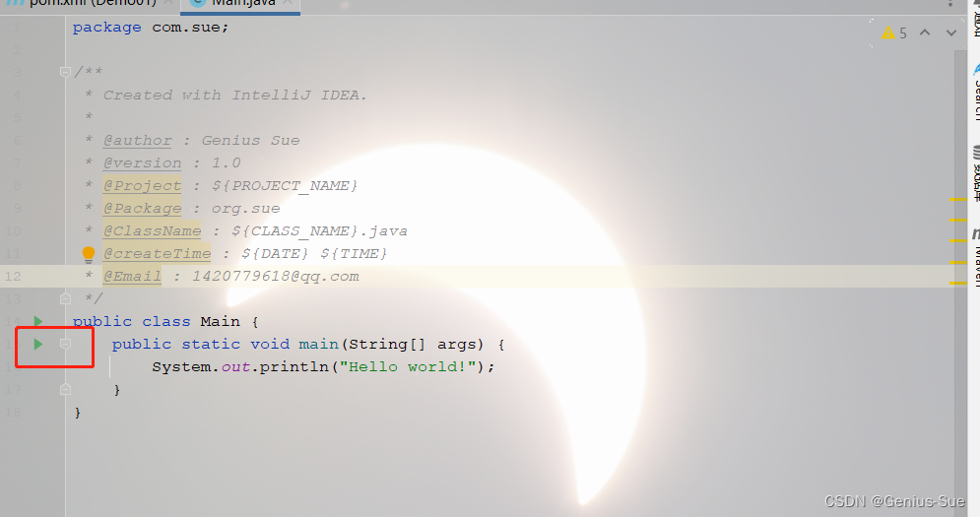Viewport: 980px width, 517px height.
Task: Click the warning count 5
Action: (903, 33)
